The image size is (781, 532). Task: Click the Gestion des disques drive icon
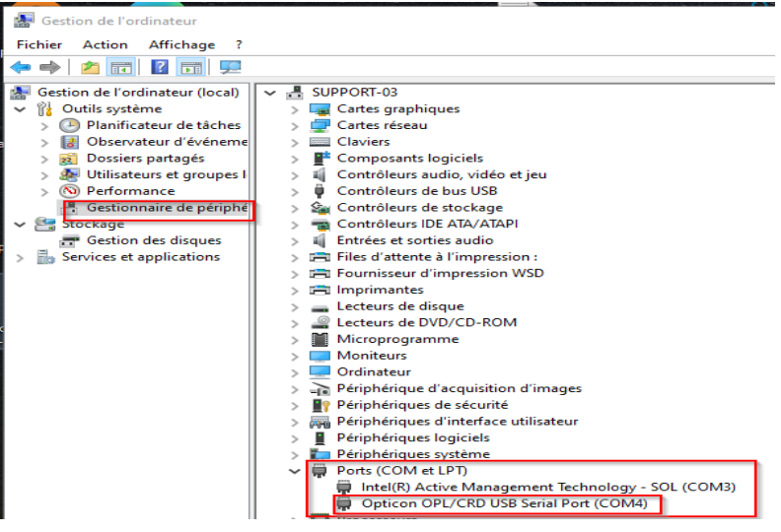pos(70,240)
